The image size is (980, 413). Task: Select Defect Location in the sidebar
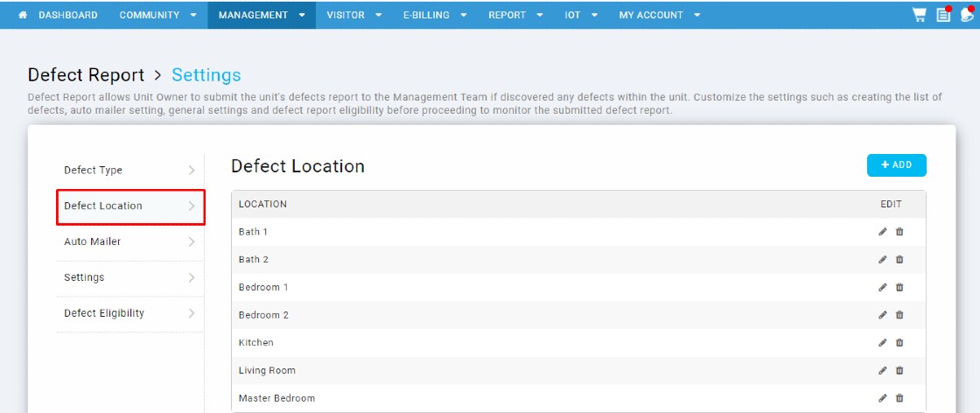pyautogui.click(x=130, y=206)
